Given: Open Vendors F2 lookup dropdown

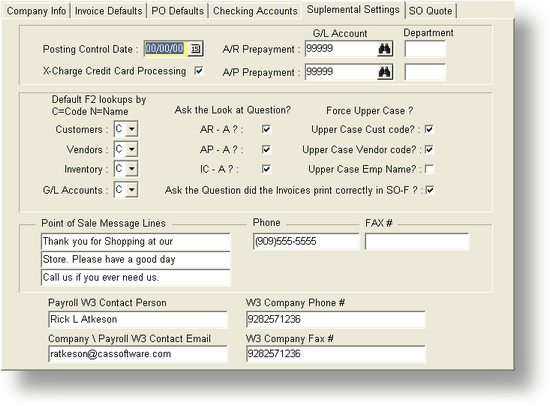Looking at the screenshot, I should pos(132,149).
